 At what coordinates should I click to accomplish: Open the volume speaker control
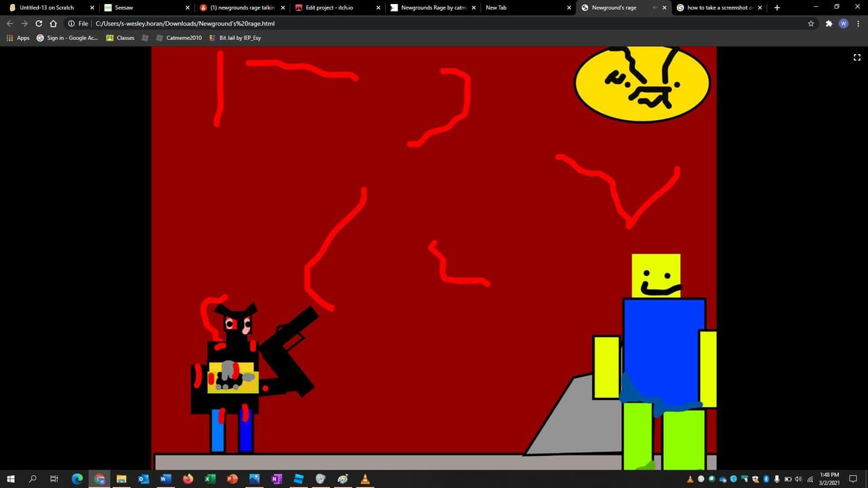pyautogui.click(x=798, y=479)
